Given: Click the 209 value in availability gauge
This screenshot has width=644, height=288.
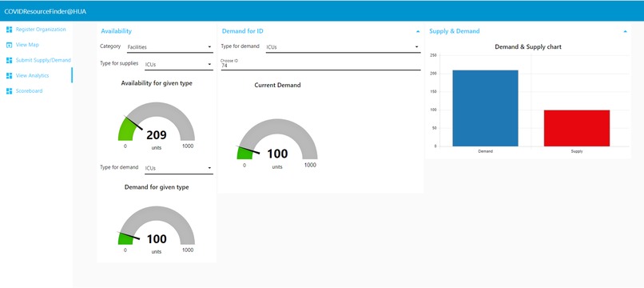Looking at the screenshot, I should click(157, 135).
